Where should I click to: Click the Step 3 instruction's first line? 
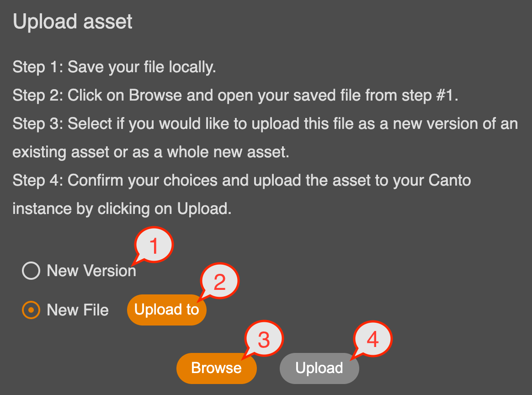[x=265, y=124]
